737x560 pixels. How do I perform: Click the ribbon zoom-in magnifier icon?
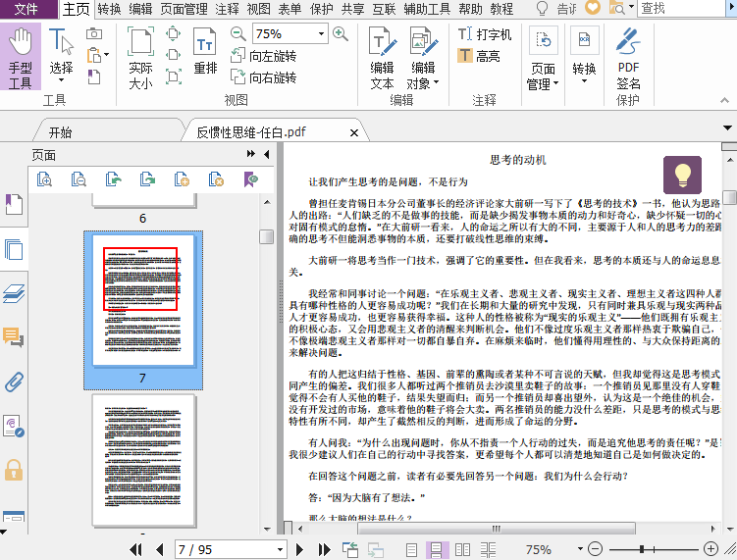pyautogui.click(x=340, y=33)
